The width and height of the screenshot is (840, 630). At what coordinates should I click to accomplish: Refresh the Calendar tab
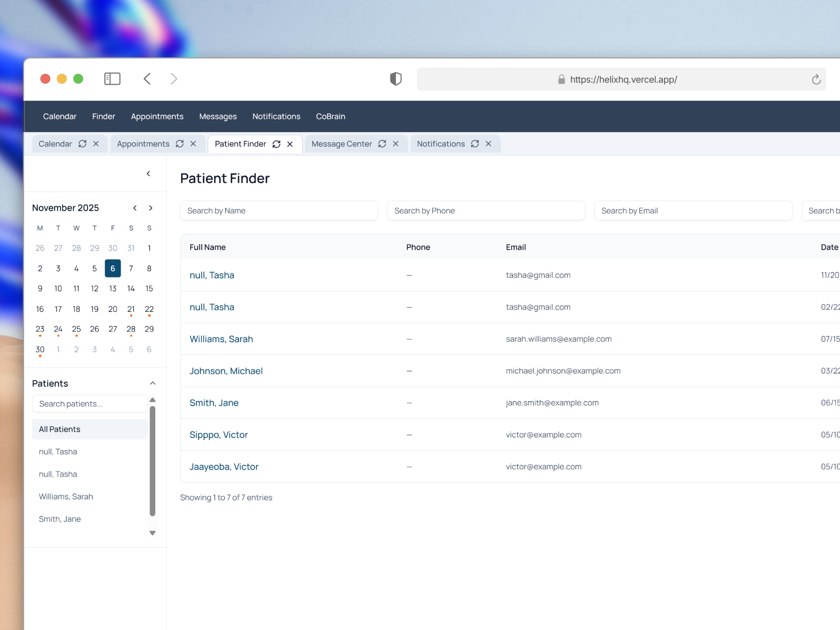coord(82,144)
